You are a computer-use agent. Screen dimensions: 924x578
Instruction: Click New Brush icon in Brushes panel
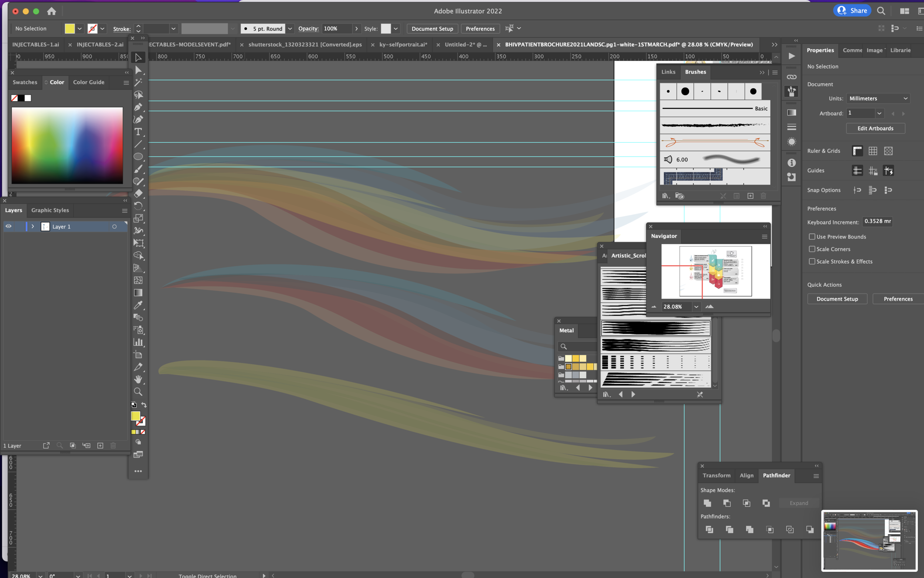[x=750, y=196]
